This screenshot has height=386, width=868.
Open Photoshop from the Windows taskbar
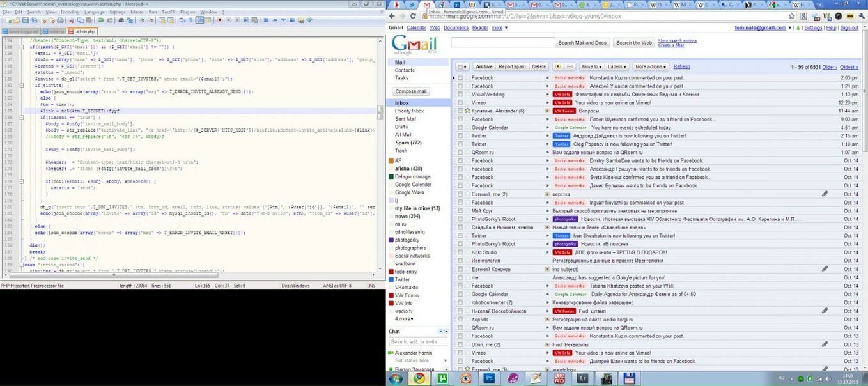[x=490, y=378]
